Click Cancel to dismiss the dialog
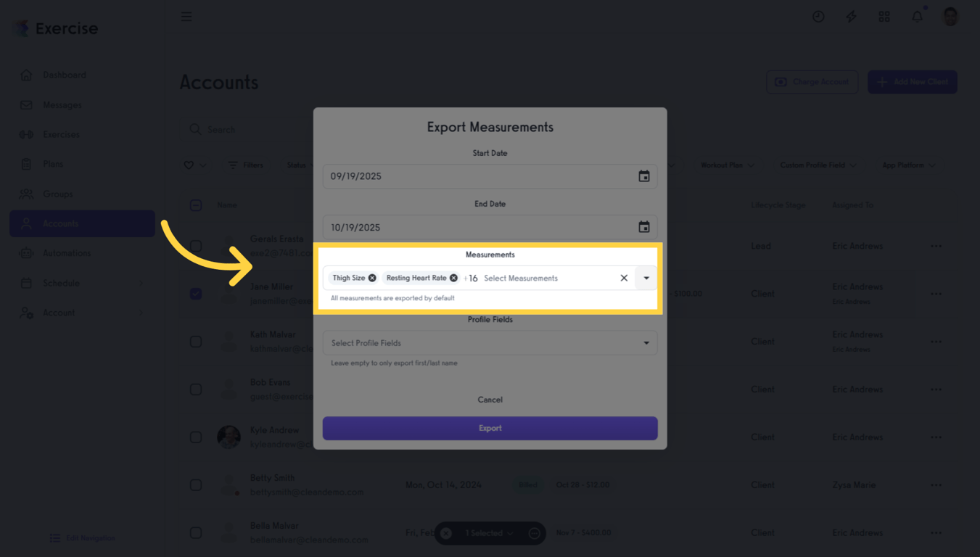Image resolution: width=980 pixels, height=557 pixels. pos(490,400)
